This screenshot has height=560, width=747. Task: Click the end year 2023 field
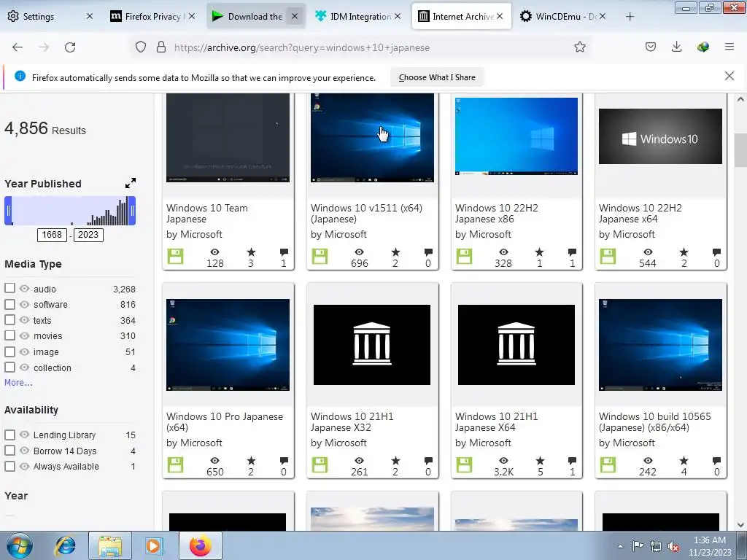click(x=88, y=235)
